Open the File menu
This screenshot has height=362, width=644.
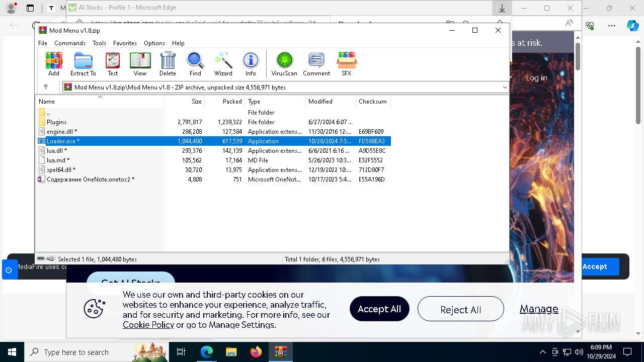pos(43,43)
